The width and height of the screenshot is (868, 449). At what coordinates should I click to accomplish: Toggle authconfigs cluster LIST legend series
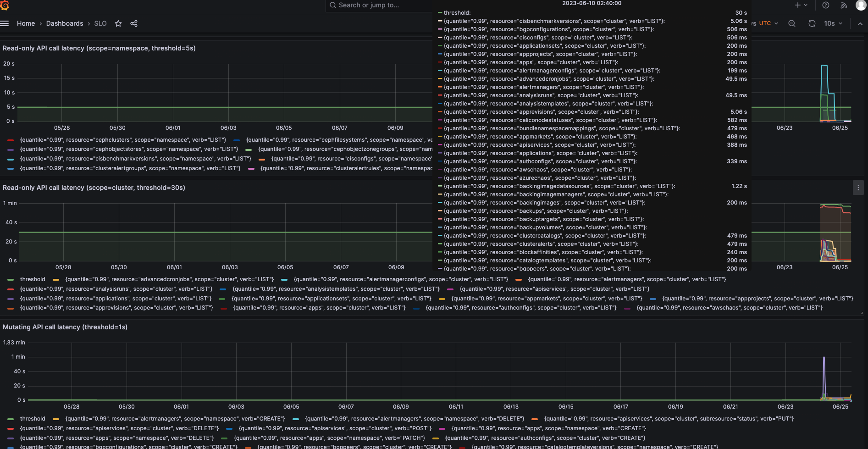(521, 308)
